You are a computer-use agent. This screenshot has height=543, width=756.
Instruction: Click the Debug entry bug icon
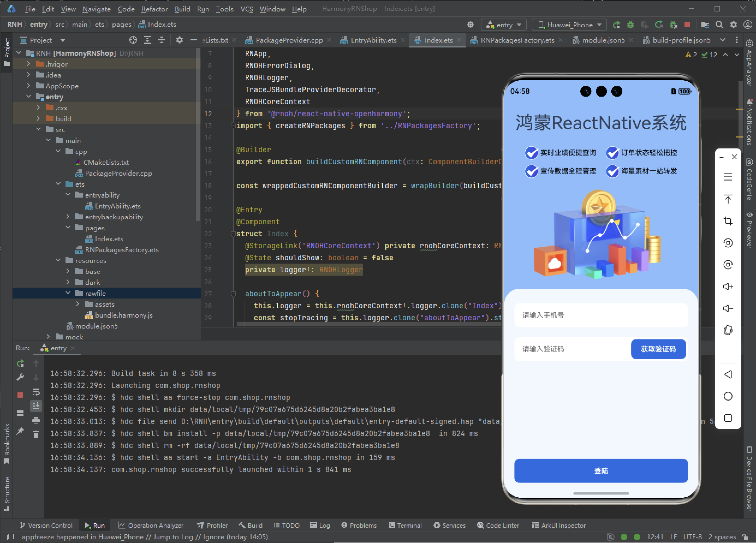tap(630, 25)
